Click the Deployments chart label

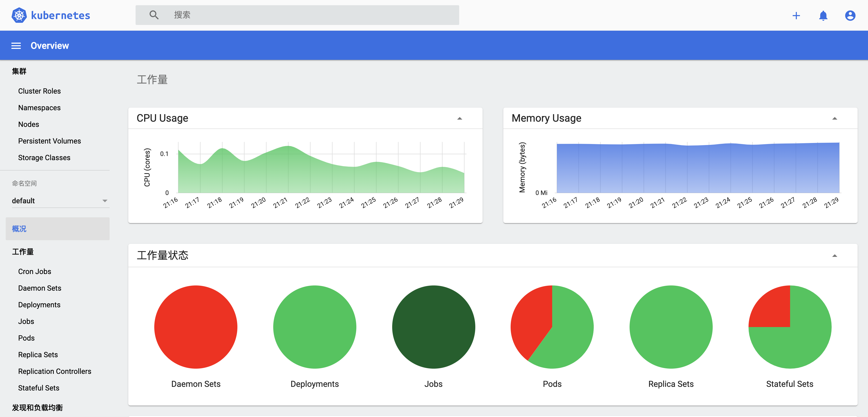[315, 384]
